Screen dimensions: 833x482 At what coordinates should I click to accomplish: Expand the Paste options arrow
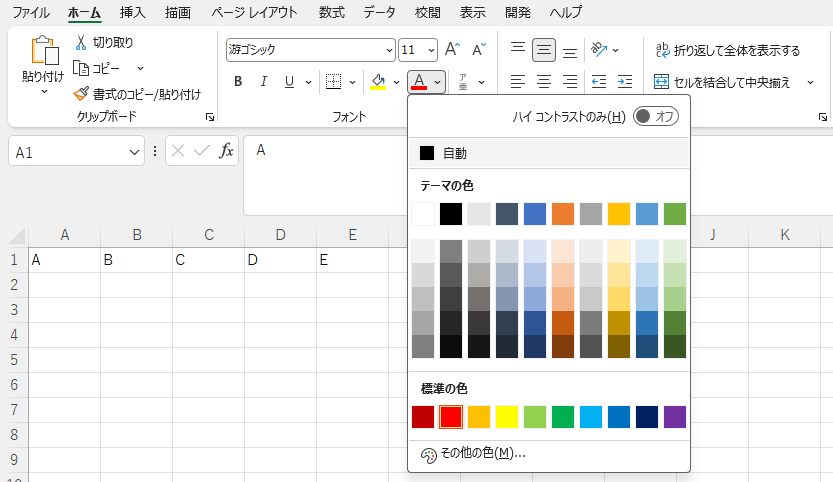pyautogui.click(x=44, y=92)
